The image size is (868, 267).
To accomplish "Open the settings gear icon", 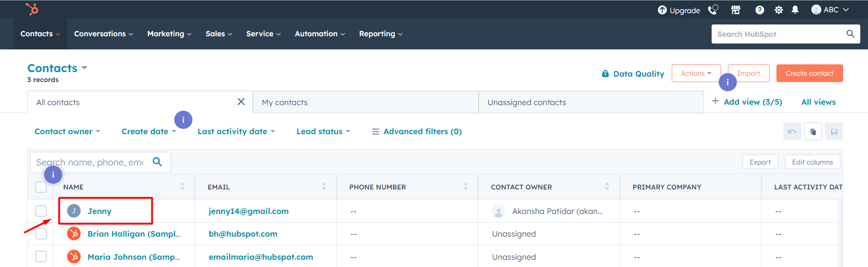I will click(x=779, y=10).
